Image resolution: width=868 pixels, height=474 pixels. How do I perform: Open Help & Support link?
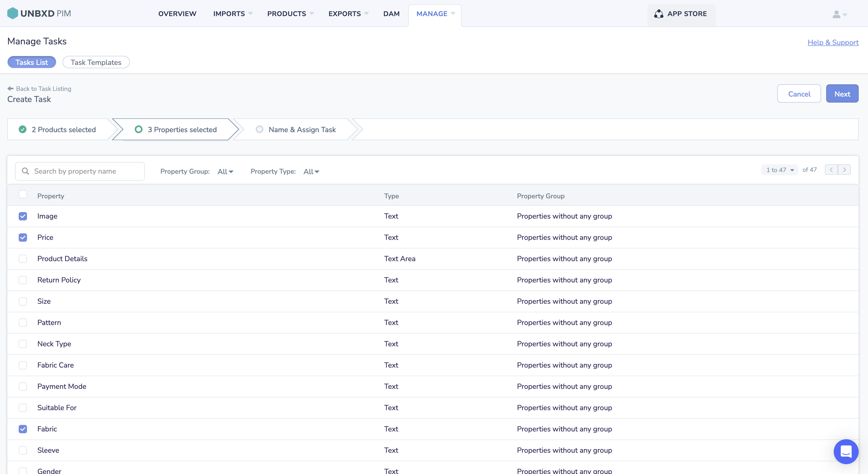click(x=833, y=43)
